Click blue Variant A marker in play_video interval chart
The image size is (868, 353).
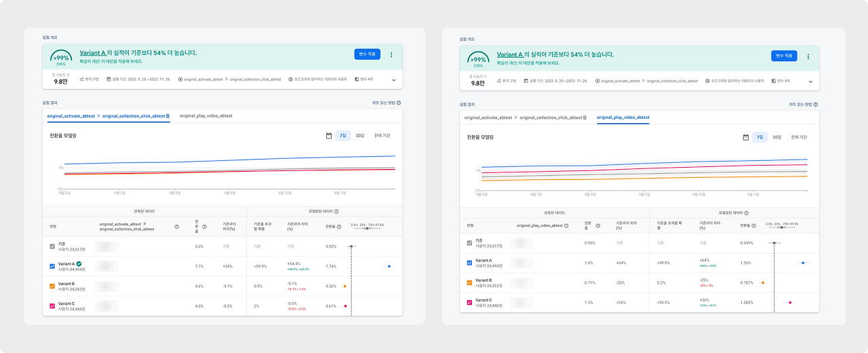804,262
